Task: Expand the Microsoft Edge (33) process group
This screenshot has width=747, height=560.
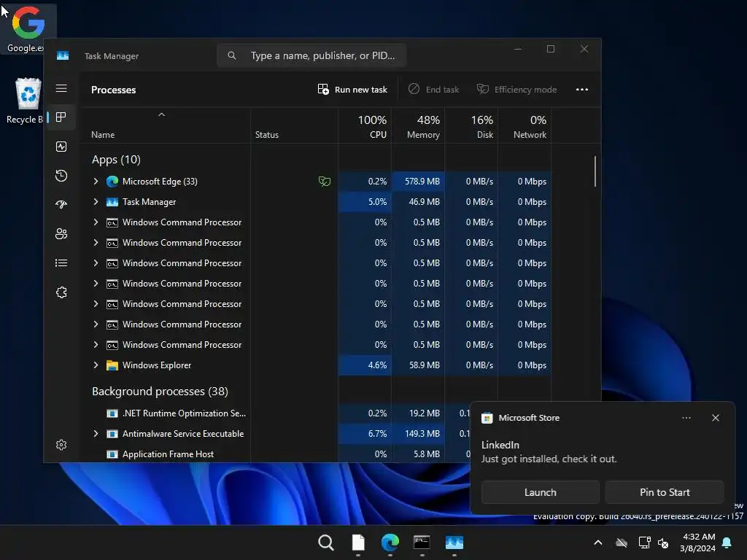Action: click(96, 182)
